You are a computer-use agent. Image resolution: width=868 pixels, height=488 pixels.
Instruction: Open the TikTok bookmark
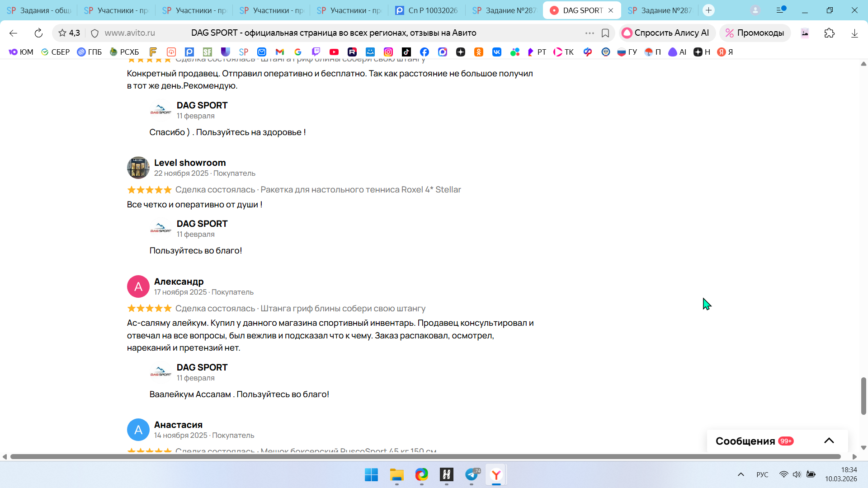[x=406, y=52]
